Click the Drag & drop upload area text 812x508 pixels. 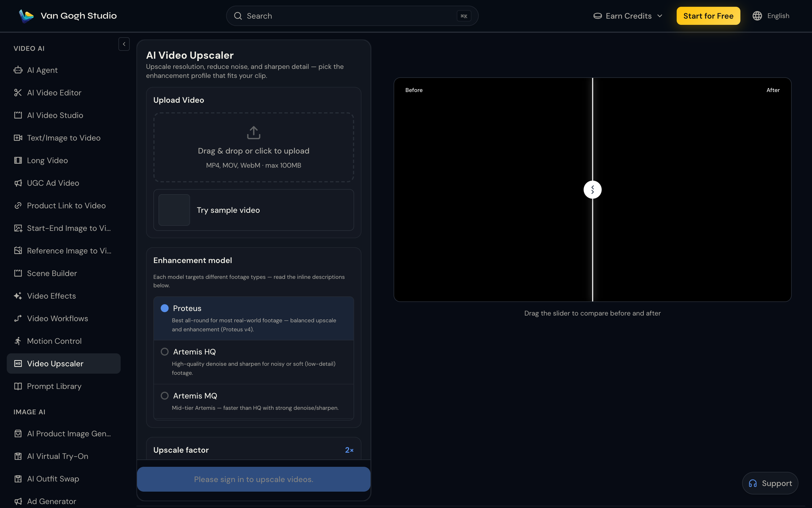tap(254, 151)
